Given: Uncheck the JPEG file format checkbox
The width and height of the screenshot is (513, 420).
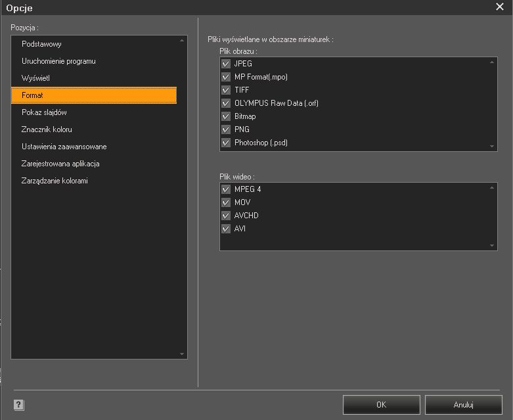Looking at the screenshot, I should pos(226,64).
